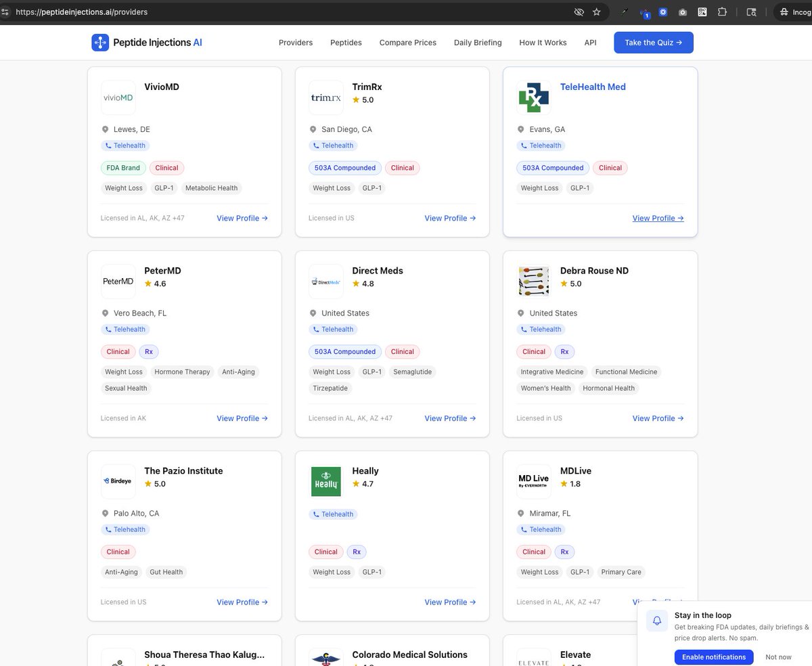
Task: Click the location pin beside Lewes, DE
Action: click(x=105, y=129)
